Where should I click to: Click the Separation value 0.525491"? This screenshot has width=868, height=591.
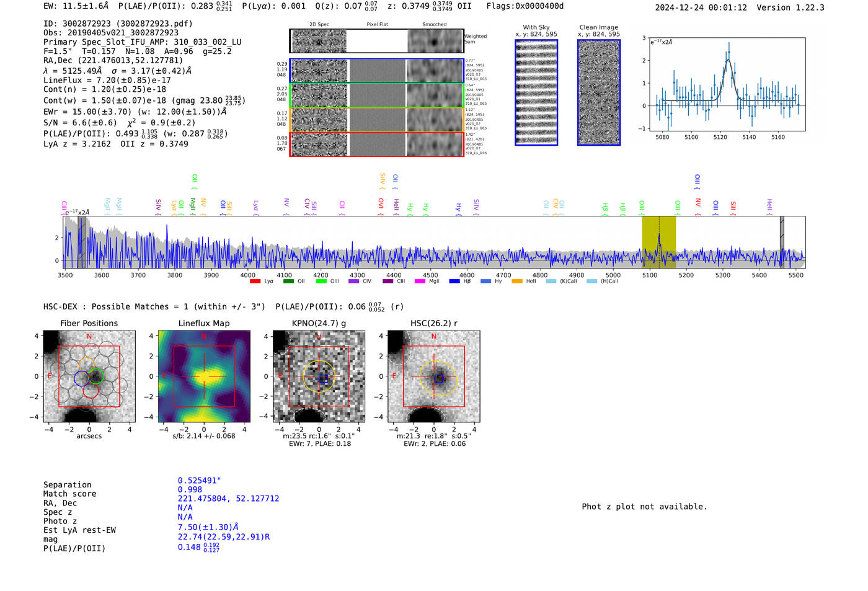click(x=200, y=481)
